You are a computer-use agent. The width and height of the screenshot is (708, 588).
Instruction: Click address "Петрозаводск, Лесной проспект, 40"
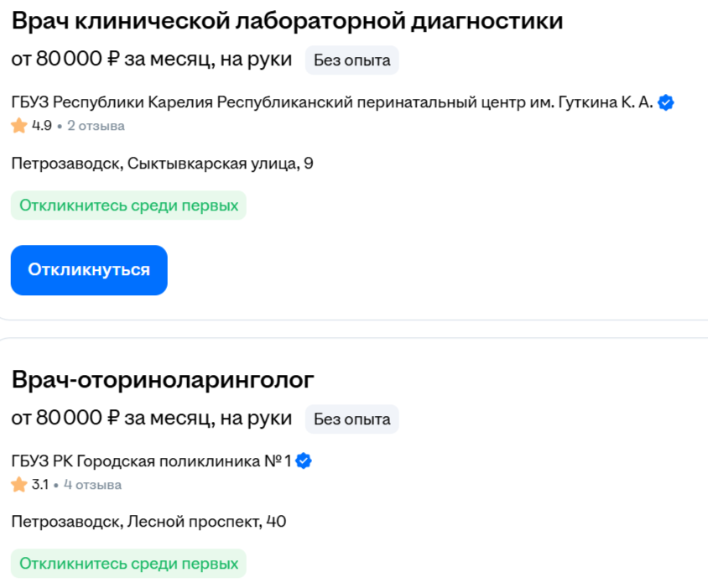click(148, 522)
